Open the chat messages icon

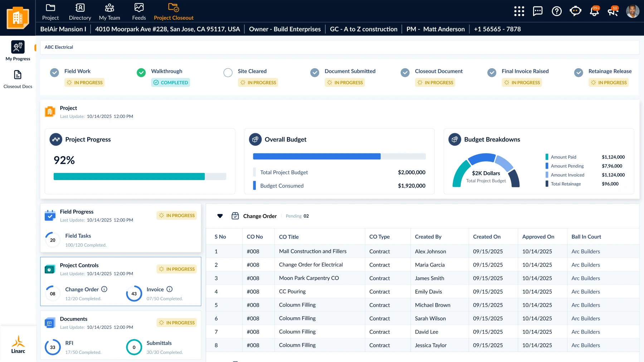point(538,11)
